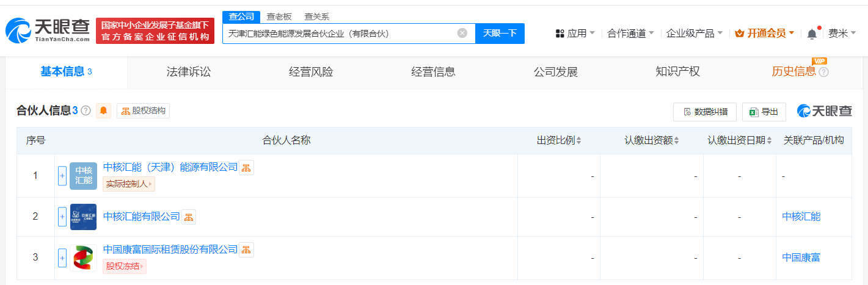
Task: Expand row 2 plus button
Action: click(x=62, y=217)
